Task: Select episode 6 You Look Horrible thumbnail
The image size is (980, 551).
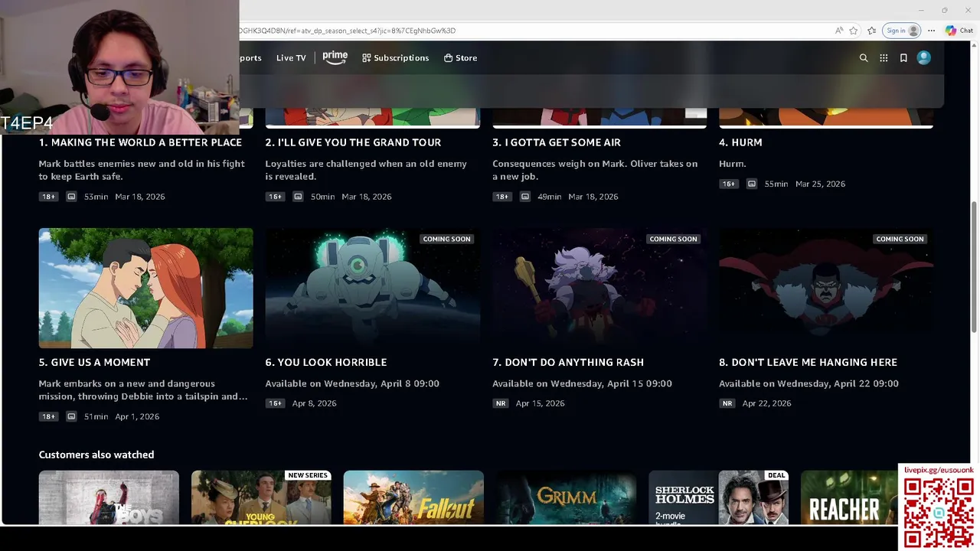Action: [x=372, y=288]
